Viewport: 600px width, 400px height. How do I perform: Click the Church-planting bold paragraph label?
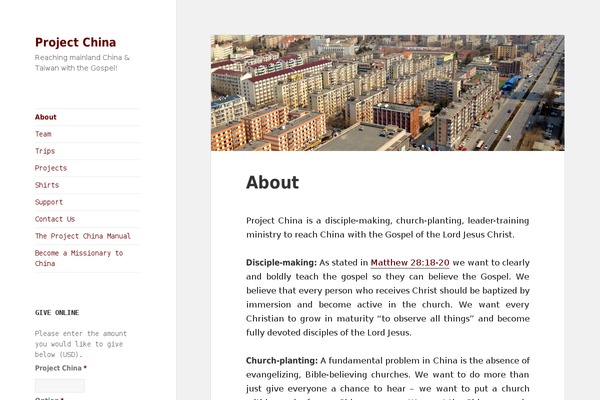(x=282, y=361)
